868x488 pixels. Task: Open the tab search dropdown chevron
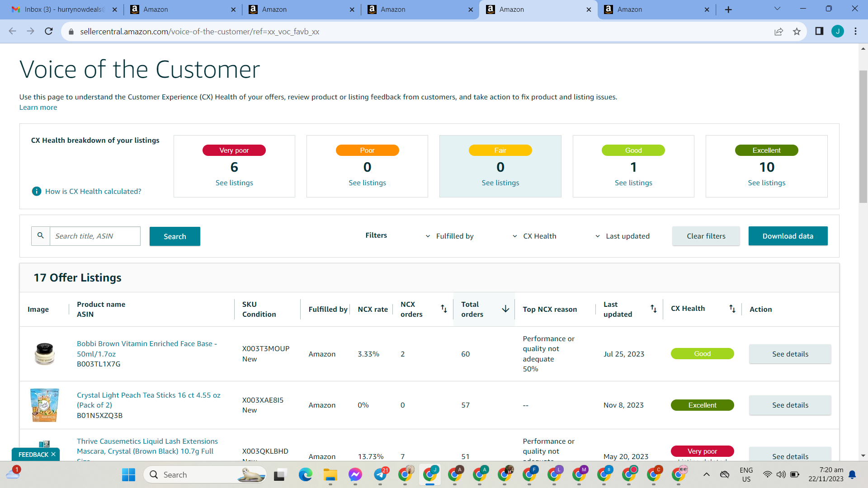777,9
